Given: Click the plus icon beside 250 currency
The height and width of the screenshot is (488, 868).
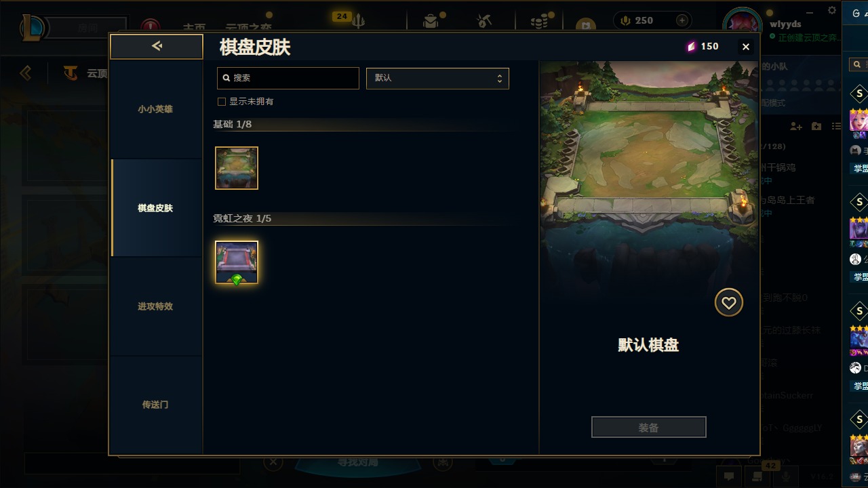Looking at the screenshot, I should tap(682, 20).
